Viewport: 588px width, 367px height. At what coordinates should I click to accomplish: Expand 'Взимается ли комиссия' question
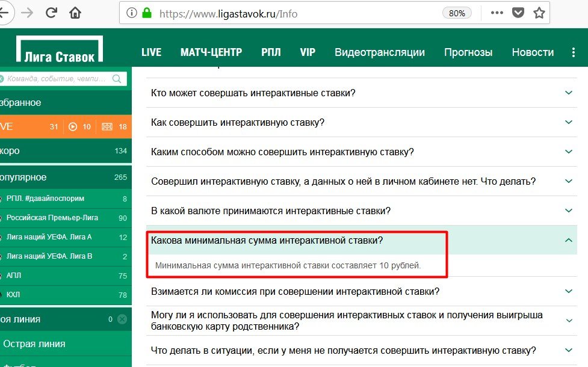pyautogui.click(x=569, y=292)
